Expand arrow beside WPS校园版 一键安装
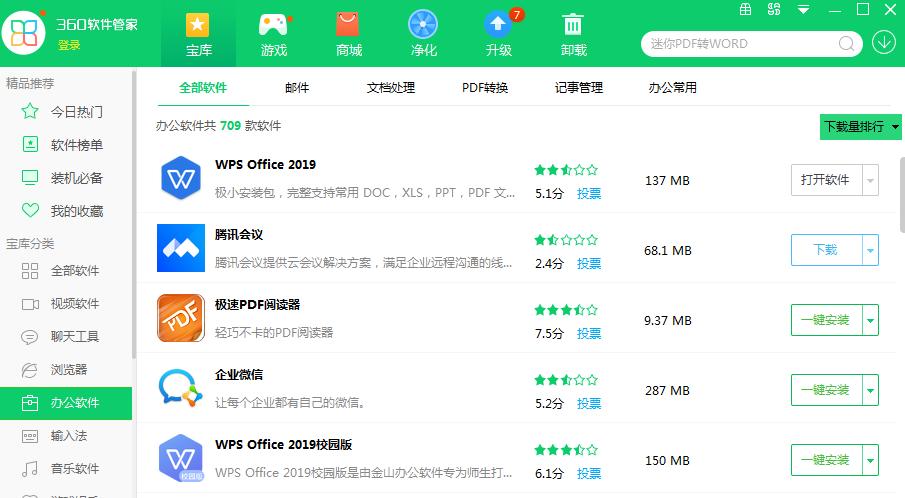Screen dimensions: 905x498 tap(870, 460)
